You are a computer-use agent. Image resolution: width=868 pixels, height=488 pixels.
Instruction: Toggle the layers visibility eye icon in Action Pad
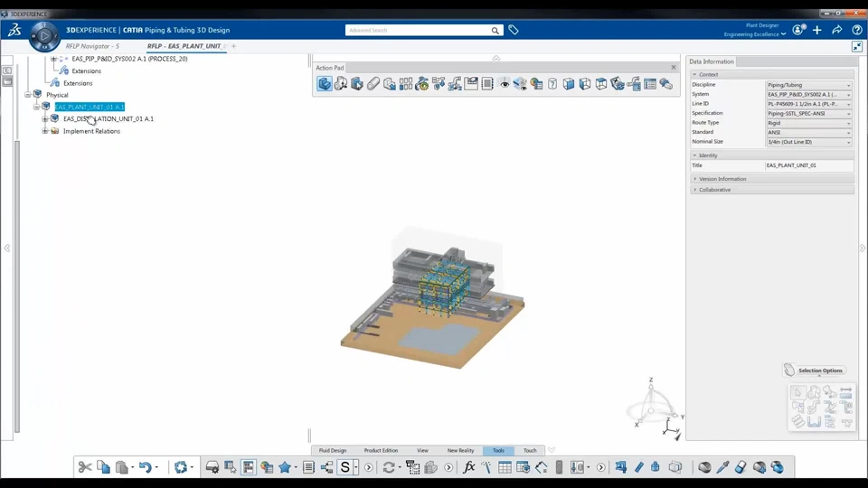pyautogui.click(x=520, y=83)
